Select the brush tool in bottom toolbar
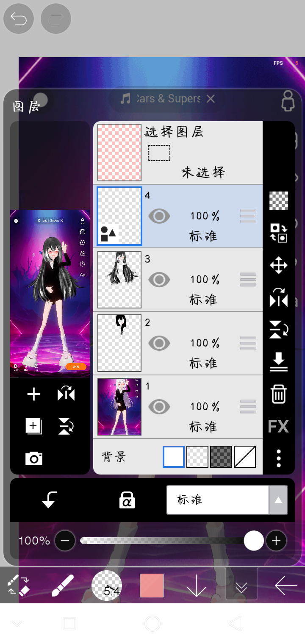This screenshot has height=644, width=305. tap(62, 586)
